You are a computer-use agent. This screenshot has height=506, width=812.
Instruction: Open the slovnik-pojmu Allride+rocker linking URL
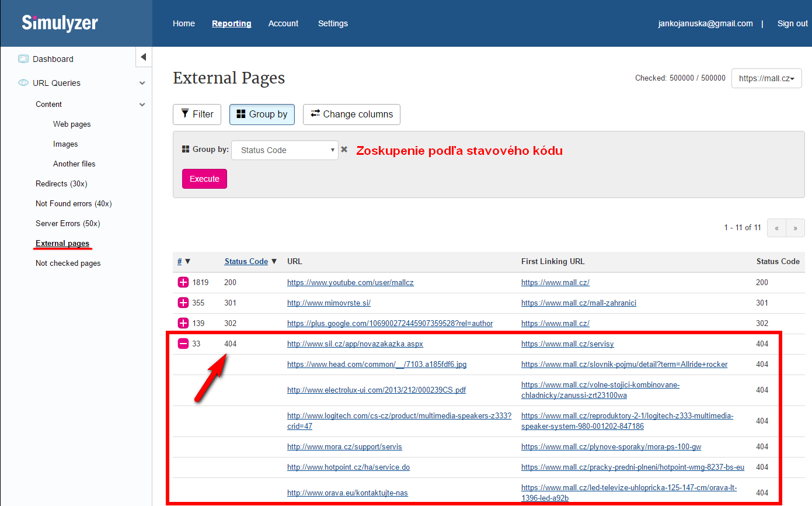click(x=625, y=364)
